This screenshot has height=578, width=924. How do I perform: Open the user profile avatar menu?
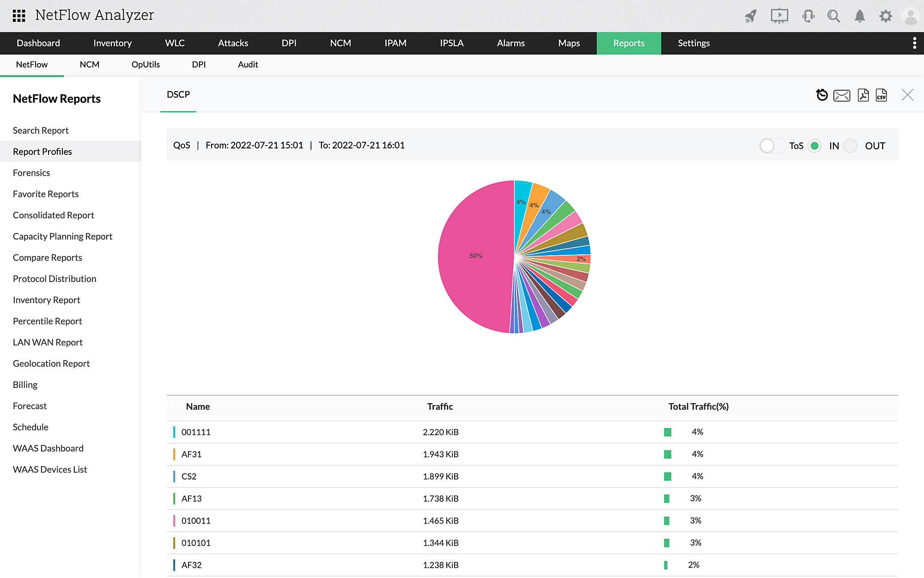(911, 17)
